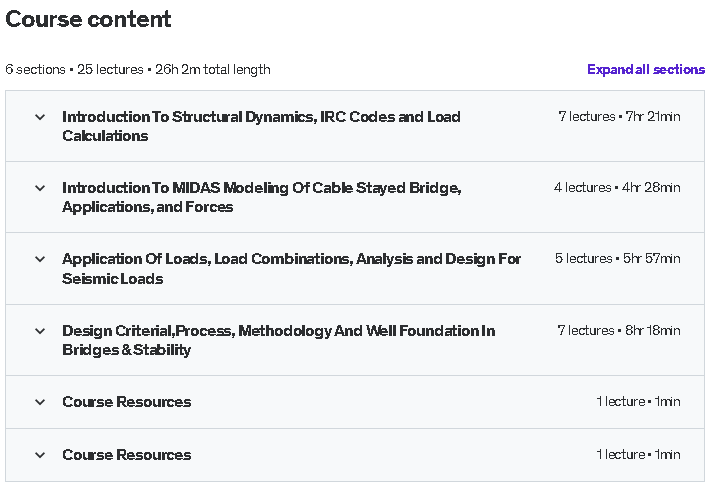Viewport: 705px width, 482px height.
Task: Expand Application Of Loads section chevron
Action: click(40, 259)
